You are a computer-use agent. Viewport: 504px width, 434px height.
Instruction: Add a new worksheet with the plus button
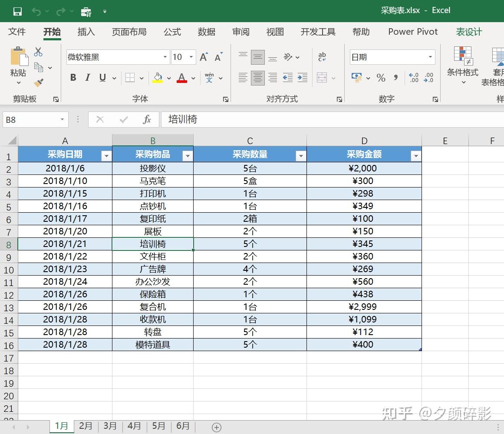pyautogui.click(x=216, y=427)
